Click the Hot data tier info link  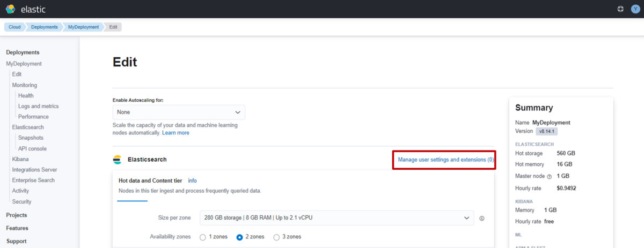tap(192, 181)
